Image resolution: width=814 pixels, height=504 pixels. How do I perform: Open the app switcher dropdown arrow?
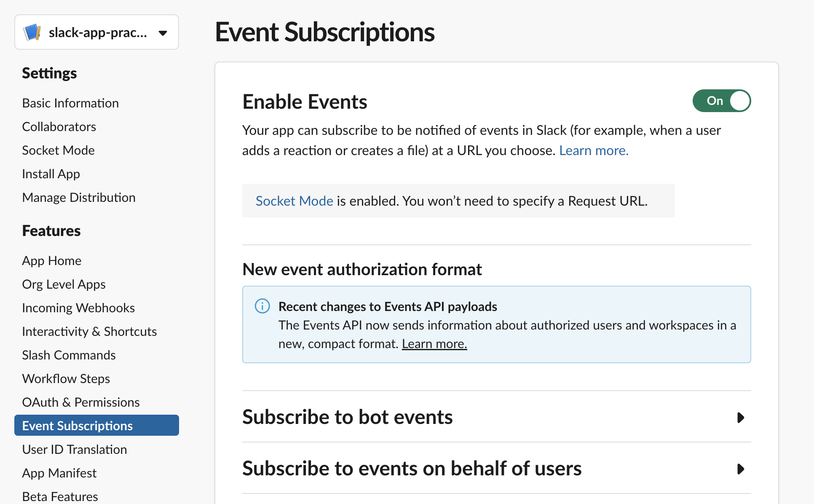pos(163,32)
